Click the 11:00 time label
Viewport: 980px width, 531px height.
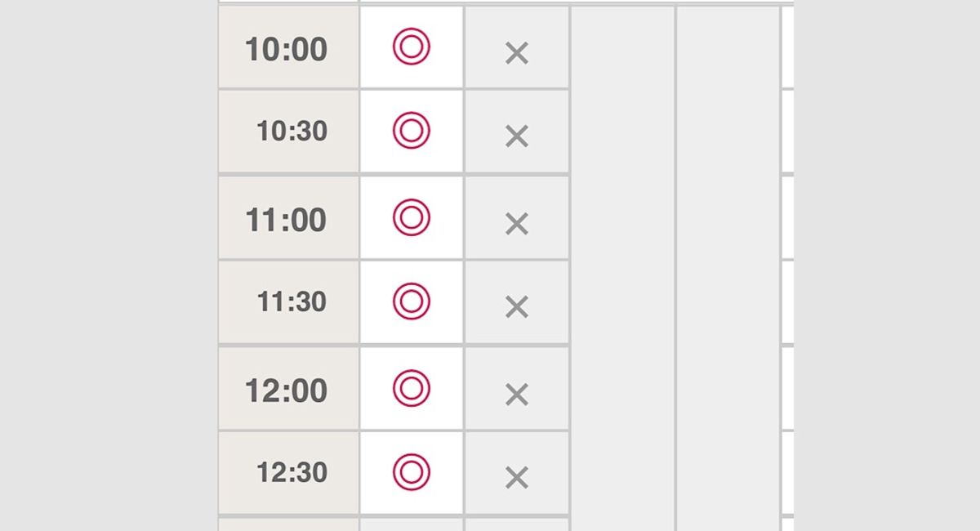click(x=286, y=220)
